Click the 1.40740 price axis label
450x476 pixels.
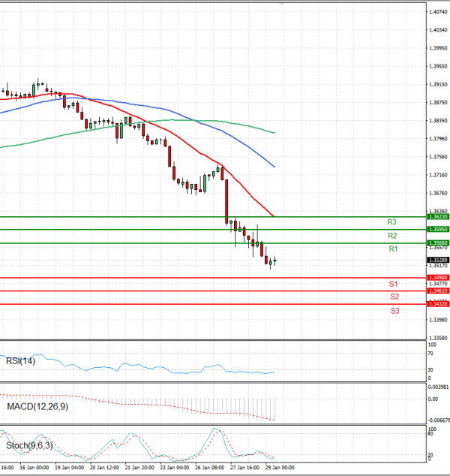click(438, 12)
